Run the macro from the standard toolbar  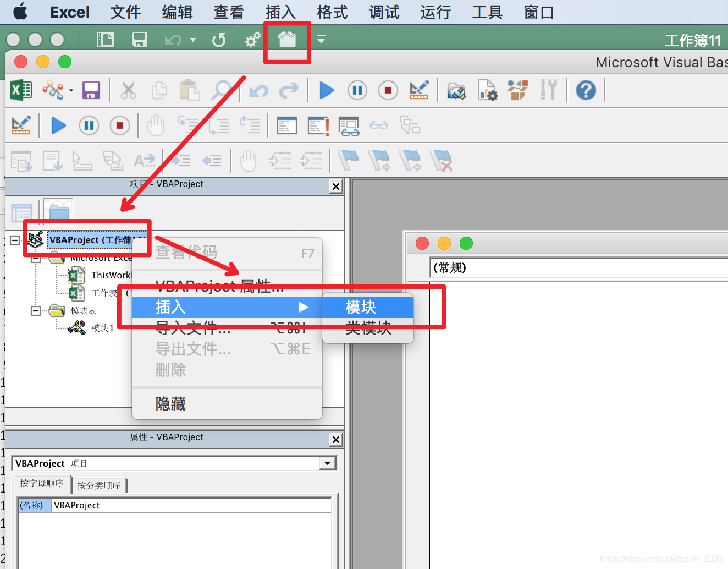coord(327,90)
